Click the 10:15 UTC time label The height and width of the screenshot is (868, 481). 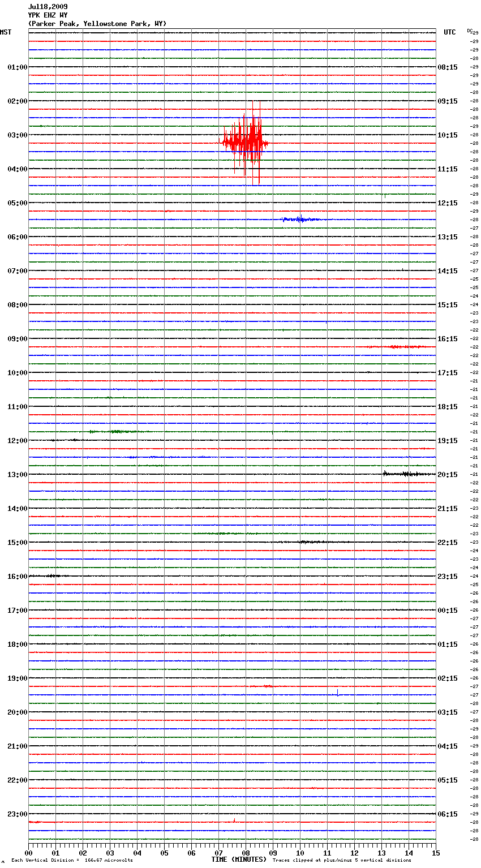448,135
